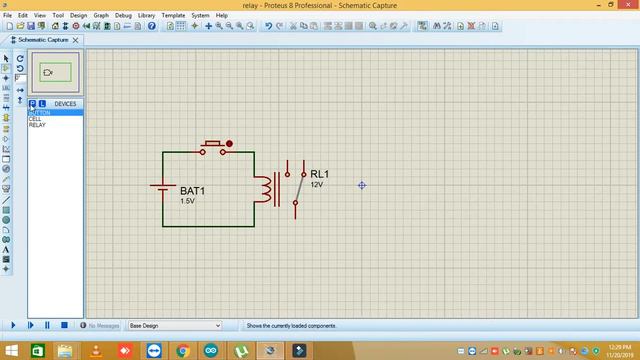
Task: Redo the last undone change
Action: point(279,26)
